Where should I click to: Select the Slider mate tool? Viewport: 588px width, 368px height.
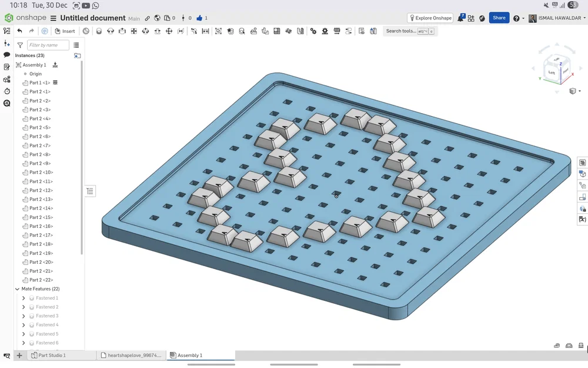pos(122,31)
